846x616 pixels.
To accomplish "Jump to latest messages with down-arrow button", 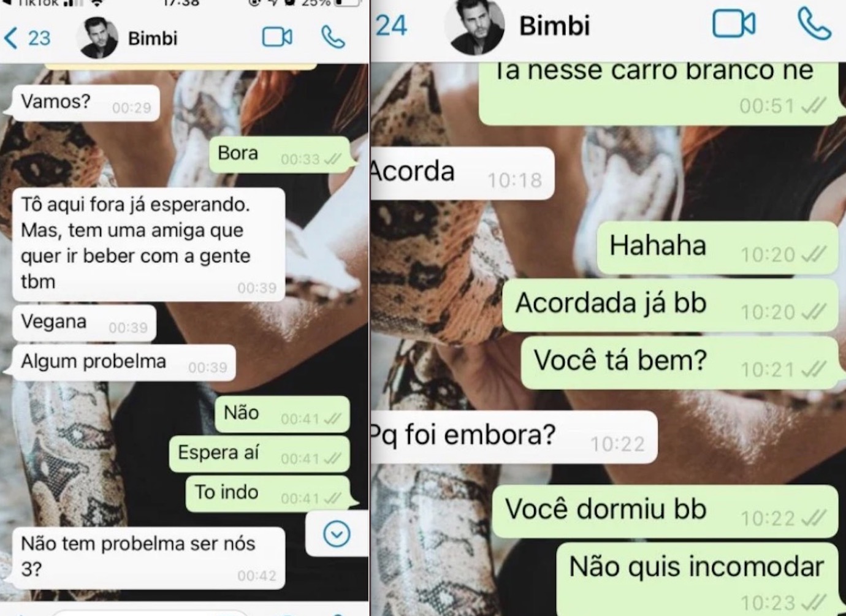I will click(x=337, y=534).
